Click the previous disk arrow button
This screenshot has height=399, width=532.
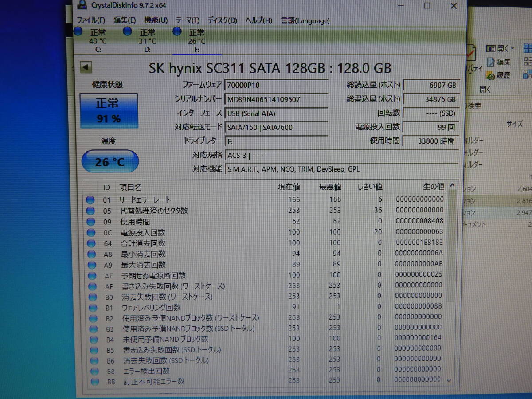pos(86,67)
